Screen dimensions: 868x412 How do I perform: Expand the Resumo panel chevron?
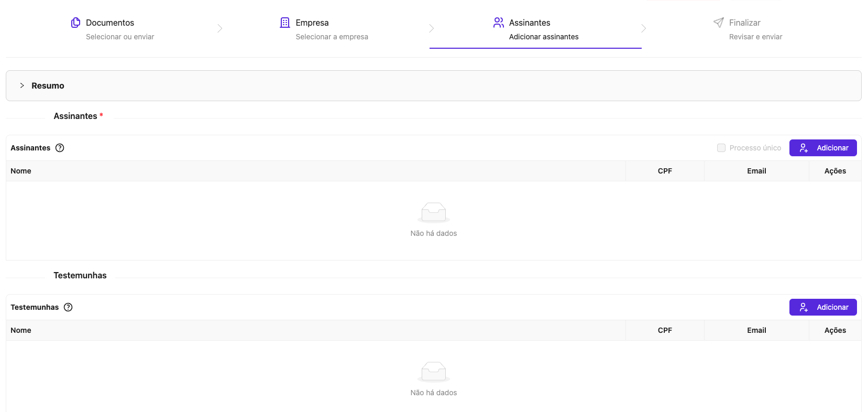(x=22, y=85)
